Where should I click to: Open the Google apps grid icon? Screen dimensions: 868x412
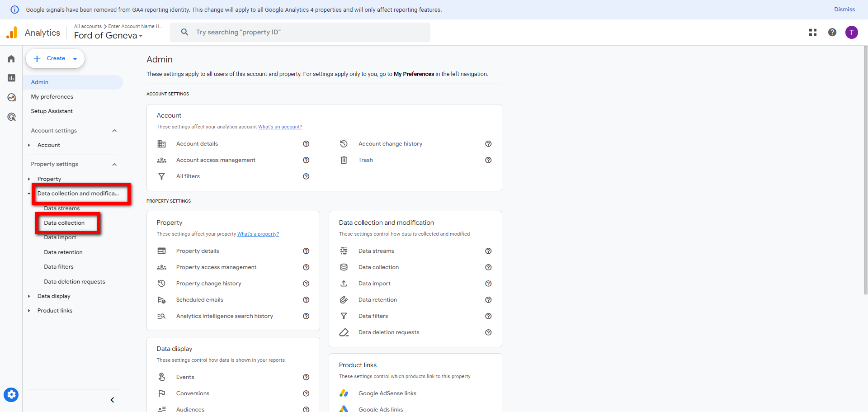coord(812,32)
